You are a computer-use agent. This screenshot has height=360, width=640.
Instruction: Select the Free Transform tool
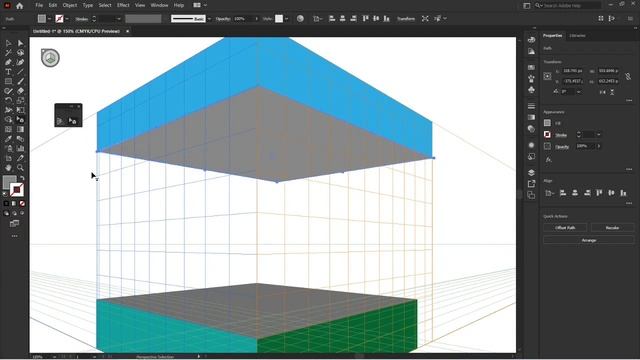point(20,110)
